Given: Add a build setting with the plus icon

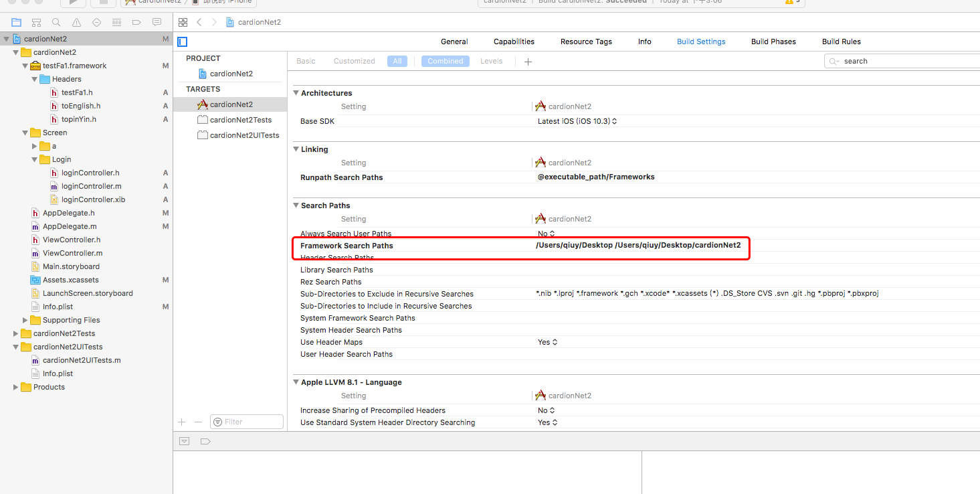Looking at the screenshot, I should pos(528,62).
